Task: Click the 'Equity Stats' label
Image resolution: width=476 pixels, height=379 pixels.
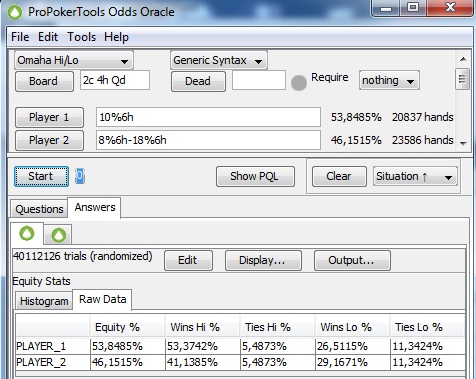Action: pyautogui.click(x=41, y=281)
